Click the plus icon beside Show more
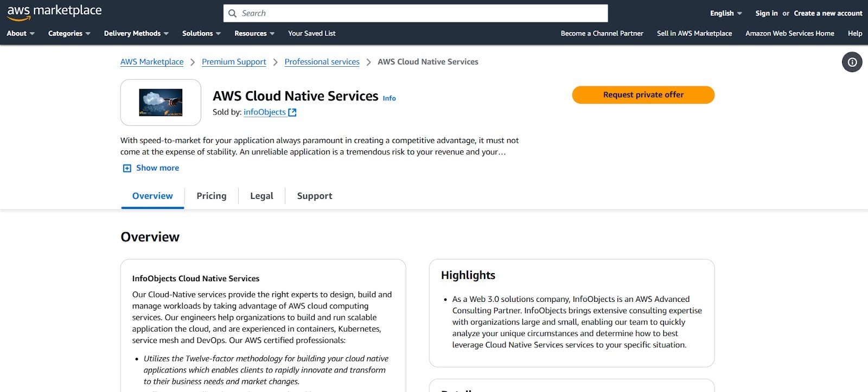 pyautogui.click(x=127, y=168)
